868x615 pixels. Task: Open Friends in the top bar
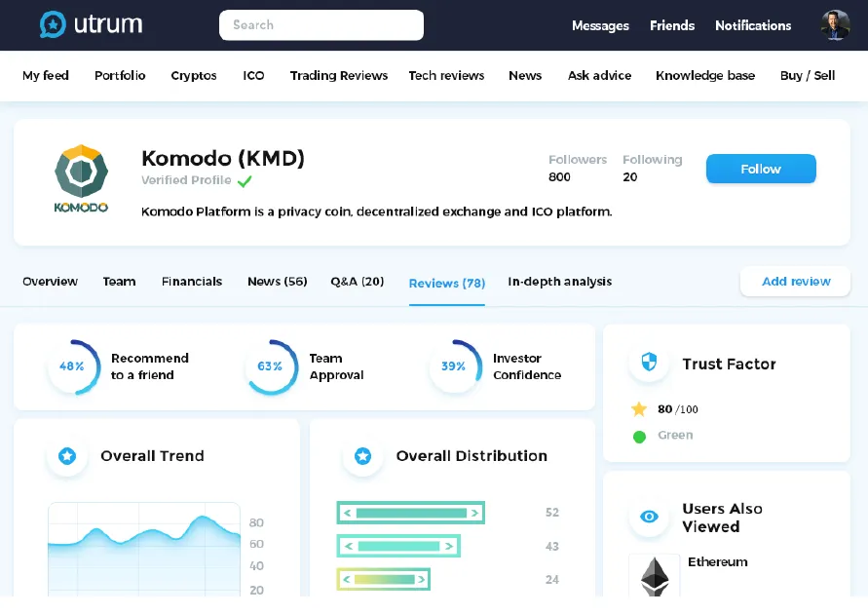point(672,25)
